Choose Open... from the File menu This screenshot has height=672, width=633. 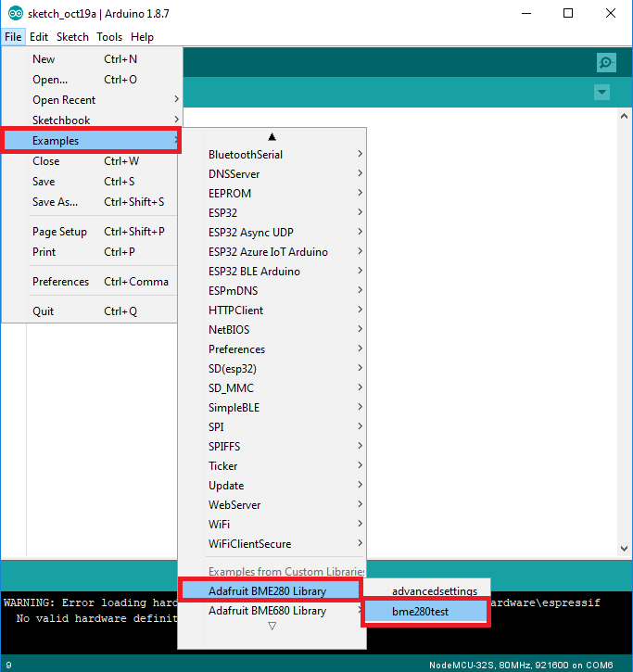tap(90, 80)
